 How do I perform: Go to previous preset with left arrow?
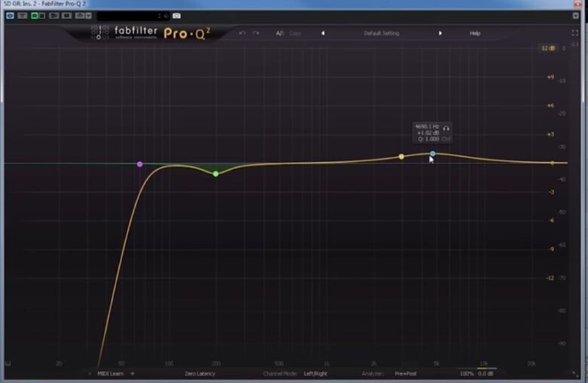click(x=323, y=33)
